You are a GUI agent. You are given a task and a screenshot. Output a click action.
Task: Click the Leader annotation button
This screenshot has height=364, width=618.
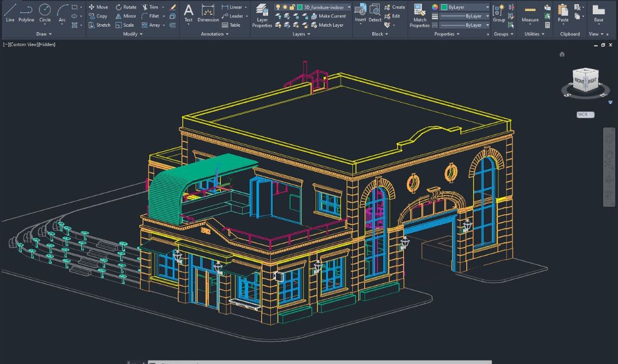(x=232, y=16)
